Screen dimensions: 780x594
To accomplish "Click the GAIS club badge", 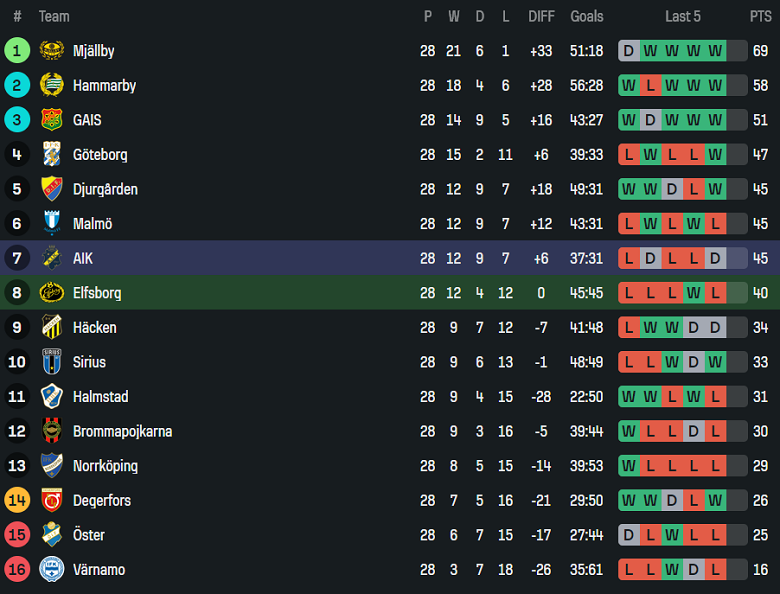I will coord(51,120).
